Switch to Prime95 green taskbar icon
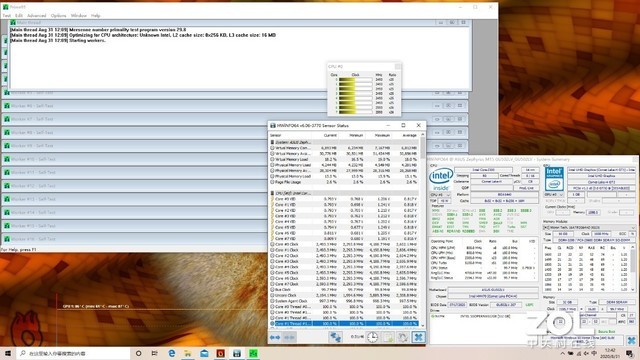 pos(253,353)
